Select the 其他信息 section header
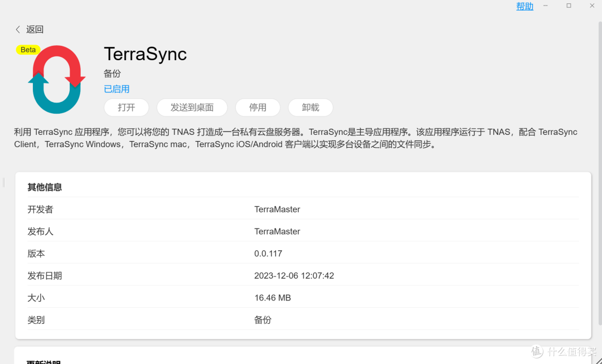The width and height of the screenshot is (602, 364). (x=45, y=187)
